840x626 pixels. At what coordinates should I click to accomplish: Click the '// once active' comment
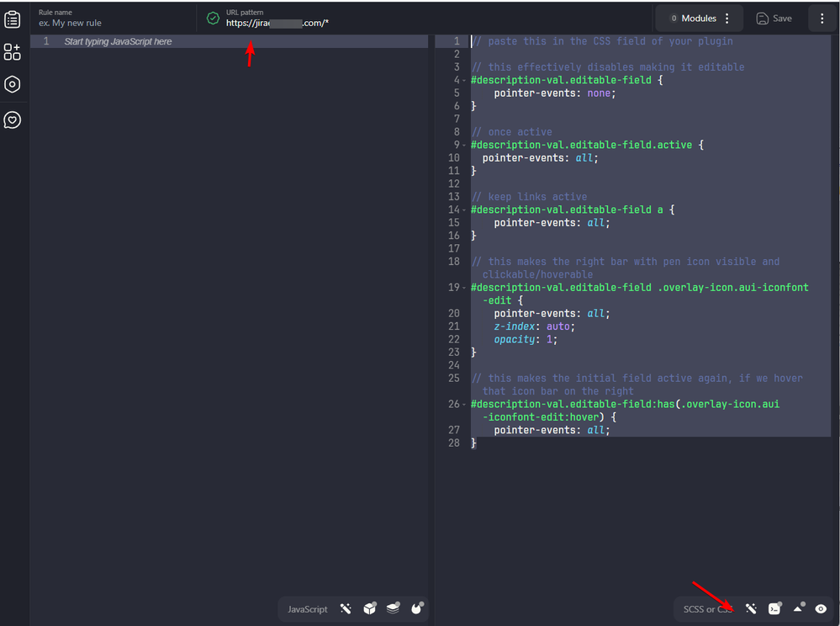coord(511,132)
